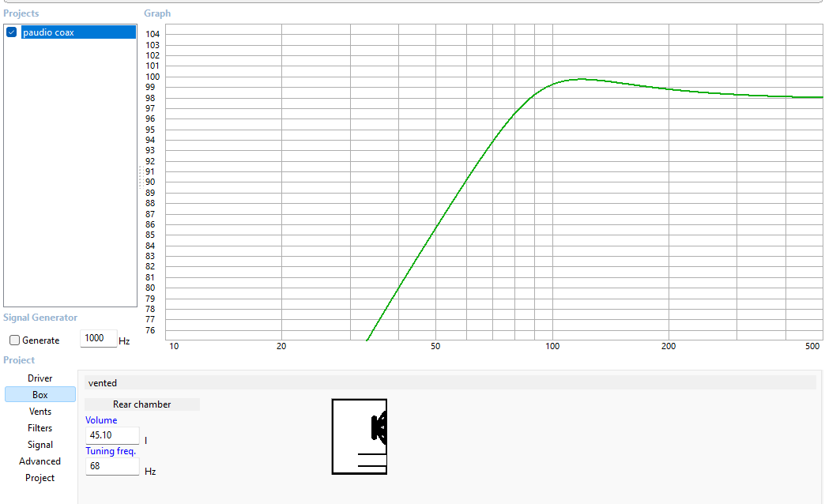Click the Volume input field showing 45.10
The height and width of the screenshot is (504, 825).
tap(112, 435)
